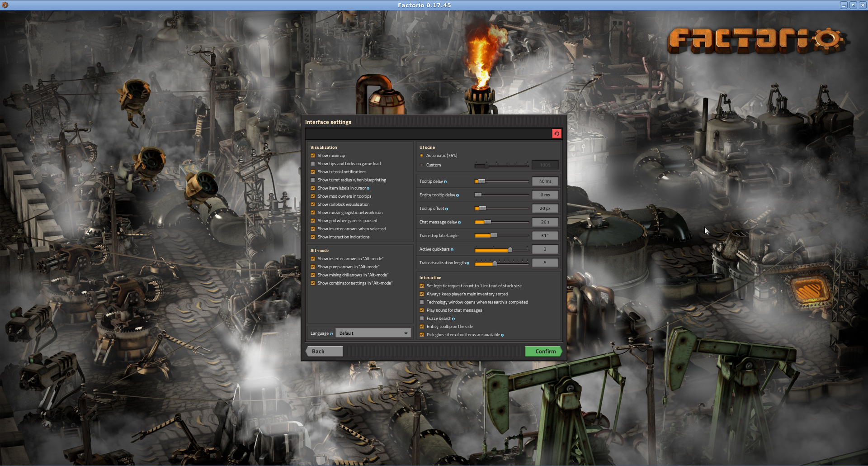The width and height of the screenshot is (868, 466).
Task: Click the Chat message delay 20 s field
Action: 545,222
